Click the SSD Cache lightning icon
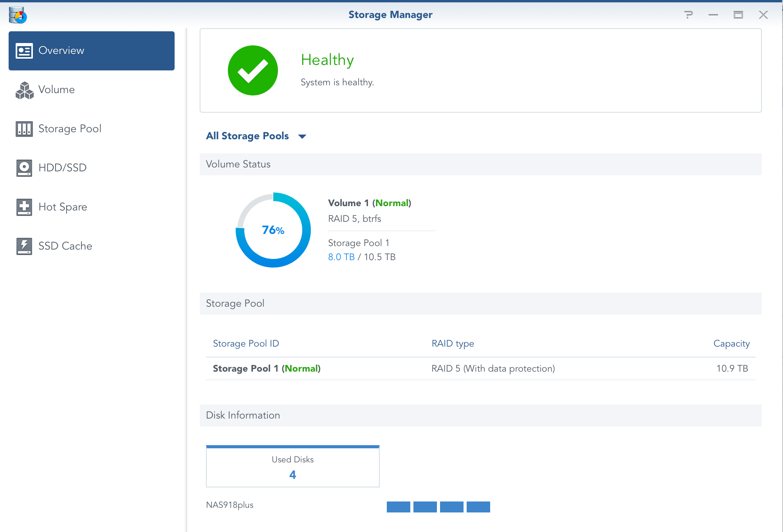The width and height of the screenshot is (783, 532). [24, 246]
